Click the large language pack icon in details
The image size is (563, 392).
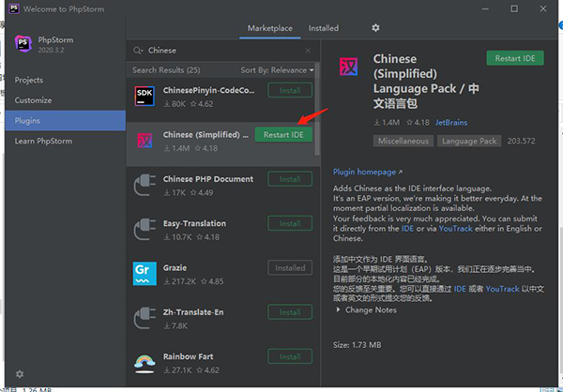(349, 67)
